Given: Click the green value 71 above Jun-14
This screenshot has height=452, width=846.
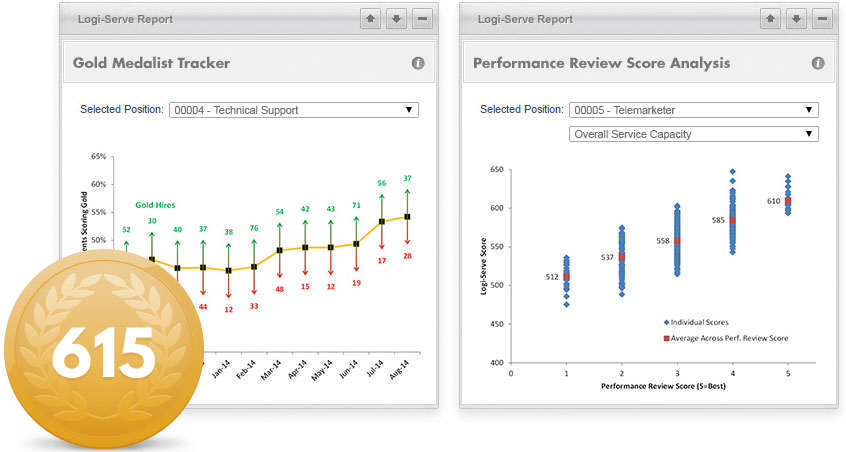Looking at the screenshot, I should tap(356, 206).
